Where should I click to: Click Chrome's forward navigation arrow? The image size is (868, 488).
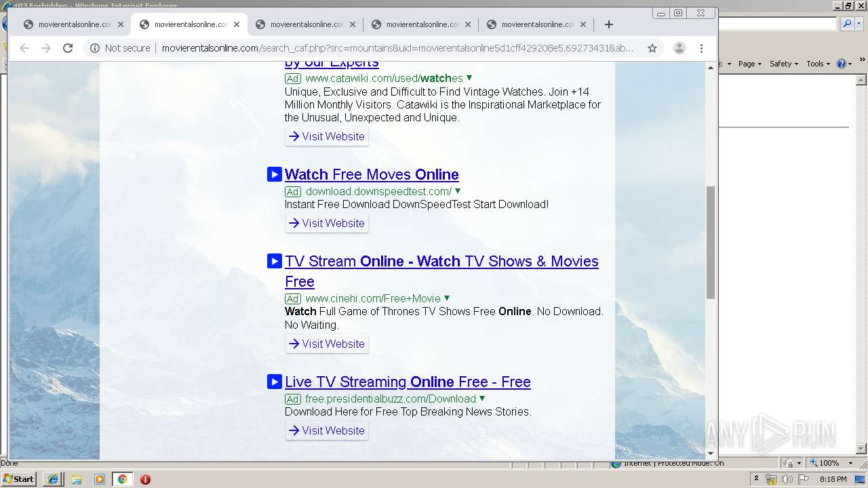coord(46,48)
